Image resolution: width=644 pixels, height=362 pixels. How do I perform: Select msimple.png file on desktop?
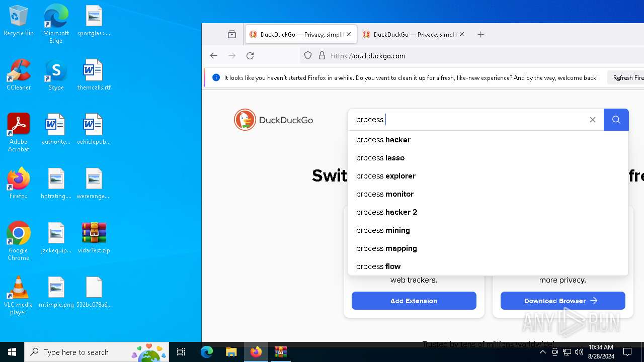[56, 293]
